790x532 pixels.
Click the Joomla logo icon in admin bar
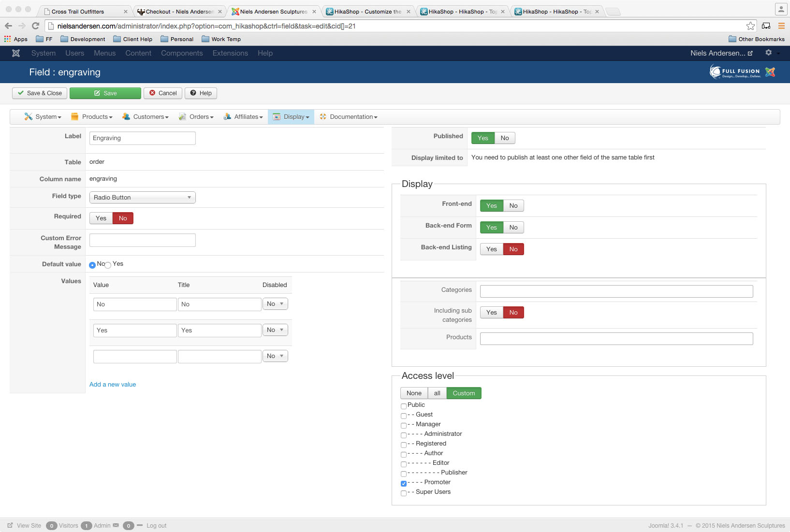[16, 53]
